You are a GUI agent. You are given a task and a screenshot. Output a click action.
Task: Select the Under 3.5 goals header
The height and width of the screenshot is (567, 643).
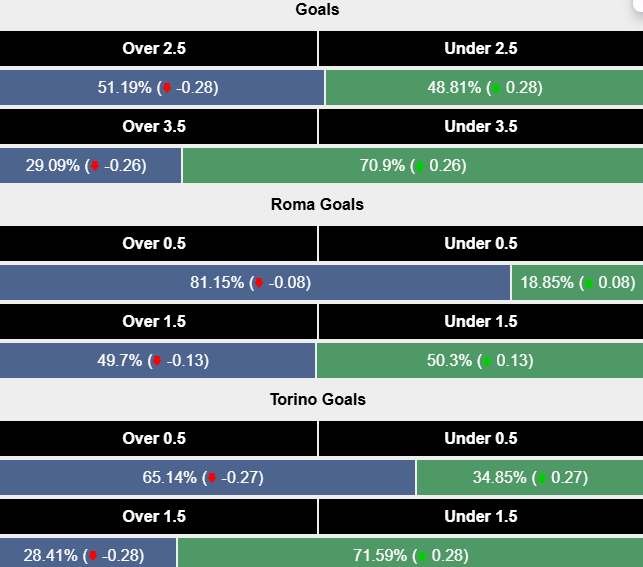[481, 126]
